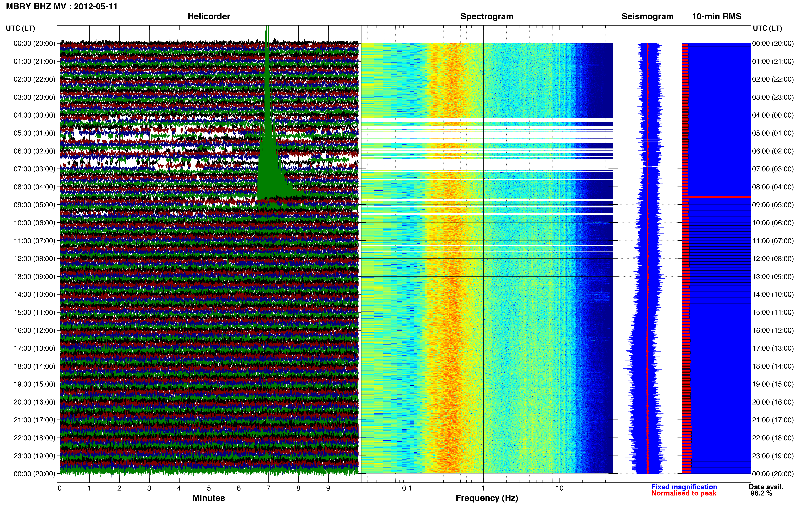Click the 10 tick on the frequency axis
This screenshot has width=812, height=508.
coord(559,488)
